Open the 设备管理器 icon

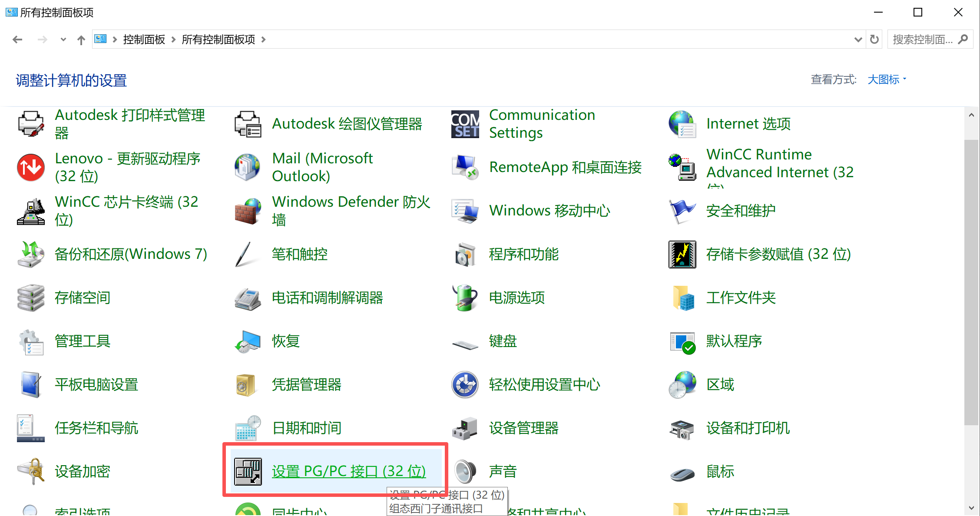465,428
